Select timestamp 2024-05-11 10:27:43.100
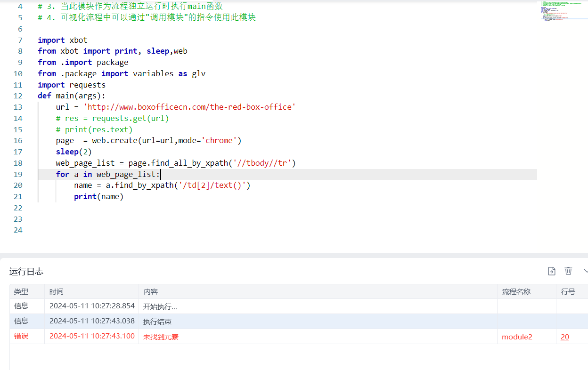Viewport: 588px width, 370px height. pyautogui.click(x=92, y=336)
